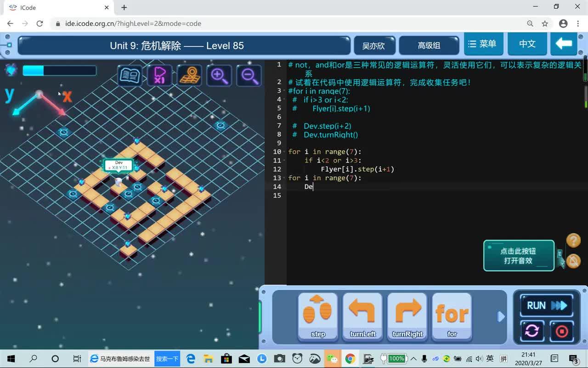Viewport: 588px width, 368px height.
Task: Select the for loop block
Action: click(x=451, y=317)
